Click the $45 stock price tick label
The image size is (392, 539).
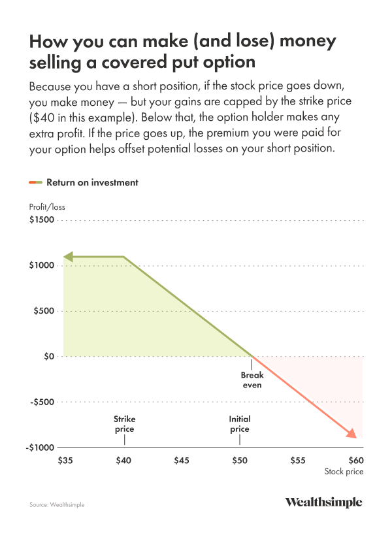[x=182, y=461]
